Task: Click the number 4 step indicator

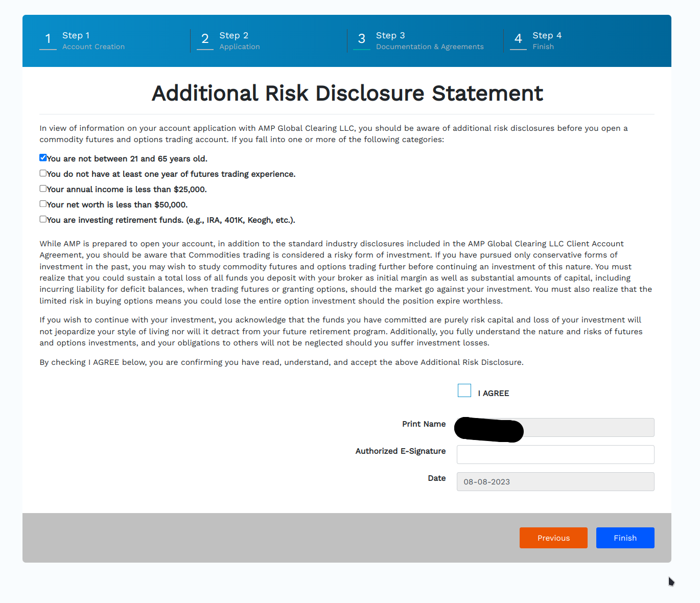Action: (518, 39)
